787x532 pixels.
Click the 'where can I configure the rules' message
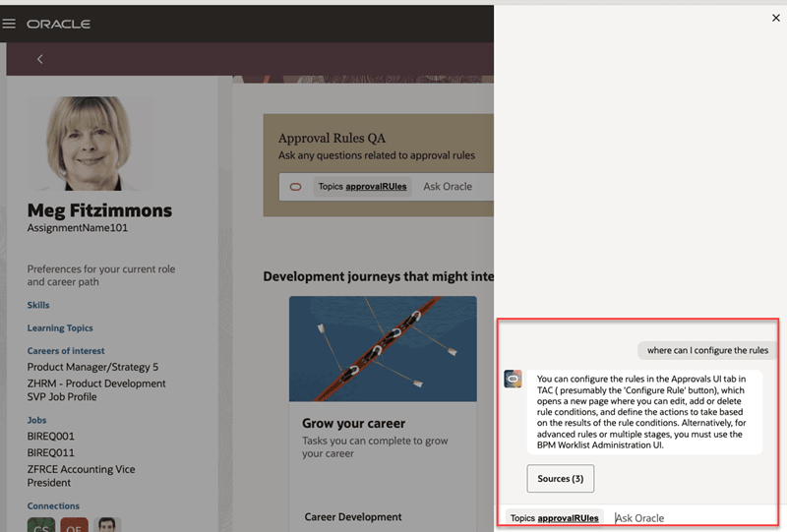707,350
